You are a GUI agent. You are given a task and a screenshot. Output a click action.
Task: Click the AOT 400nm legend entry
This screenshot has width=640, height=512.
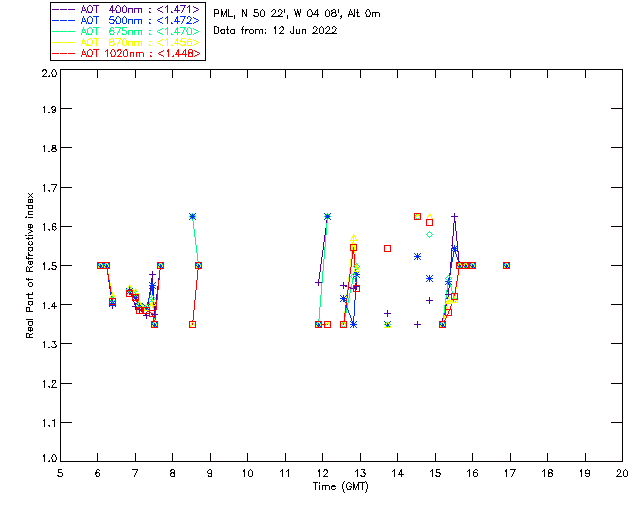pos(126,9)
